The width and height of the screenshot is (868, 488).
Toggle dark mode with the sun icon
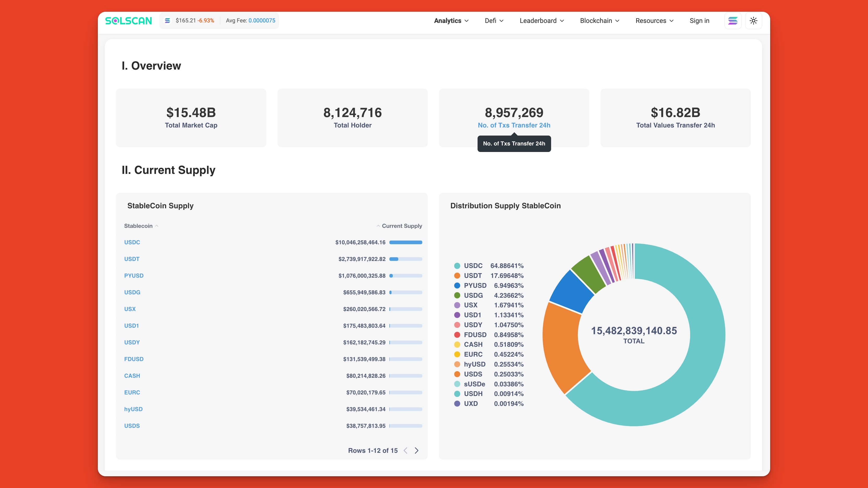tap(754, 21)
